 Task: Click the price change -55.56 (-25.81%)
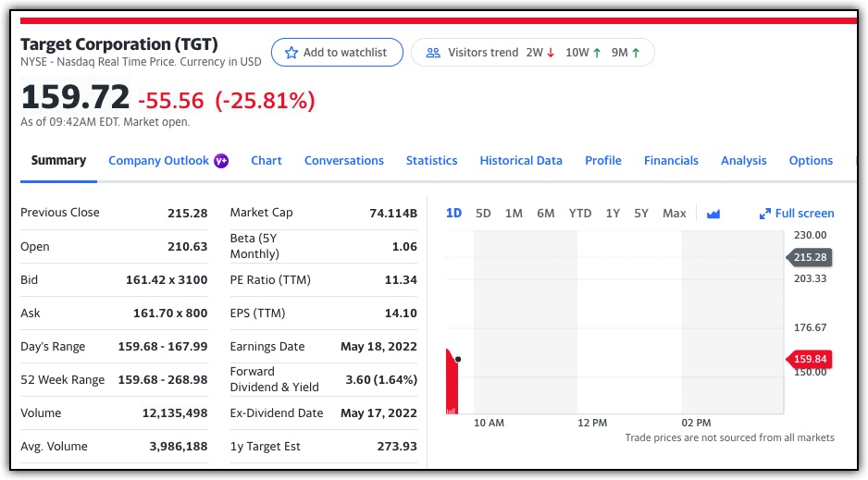point(227,101)
